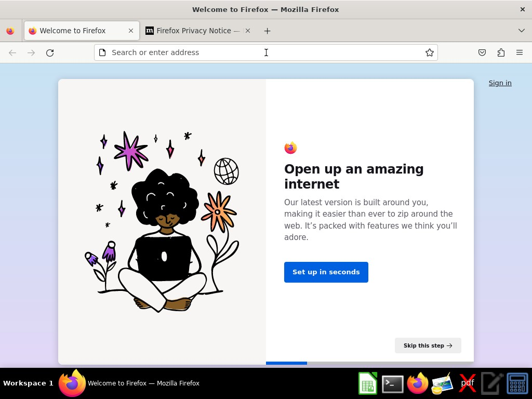Image resolution: width=532 pixels, height=399 pixels.
Task: Launch spreadsheet app from taskbar
Action: click(x=368, y=383)
